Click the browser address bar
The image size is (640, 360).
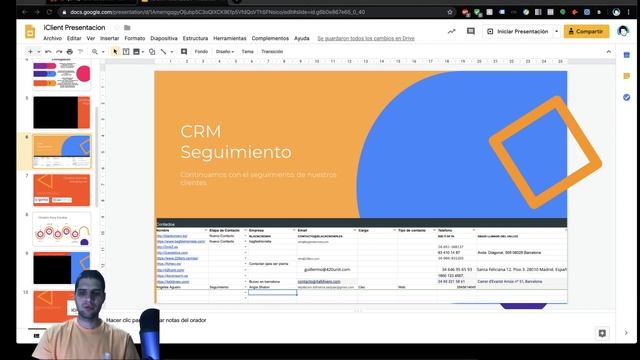[253, 12]
